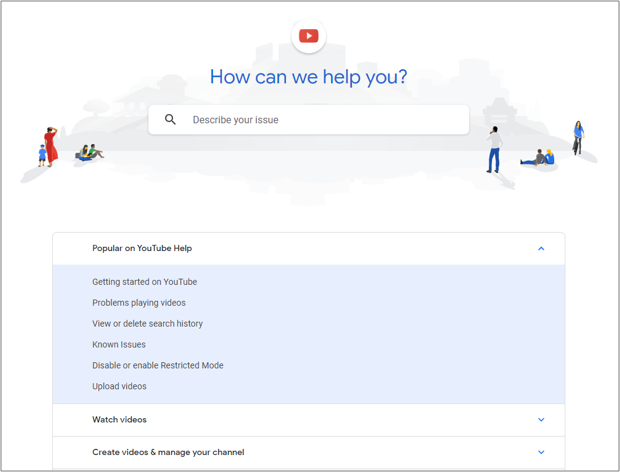Expand the Watch videos chevron

(541, 419)
